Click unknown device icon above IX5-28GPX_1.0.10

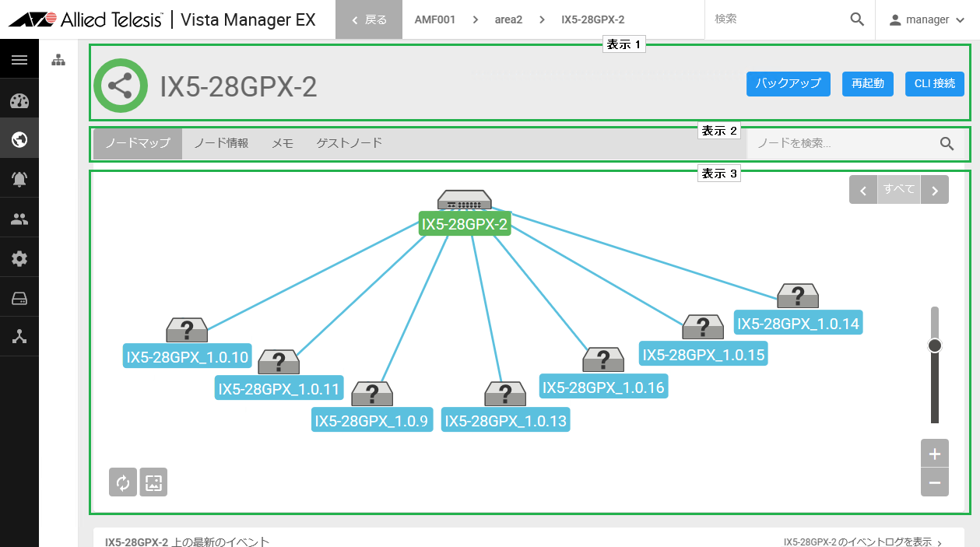click(x=187, y=330)
